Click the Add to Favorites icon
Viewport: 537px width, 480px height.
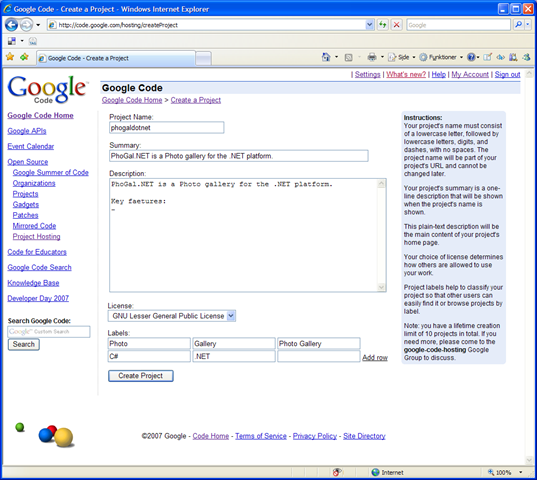(x=24, y=57)
